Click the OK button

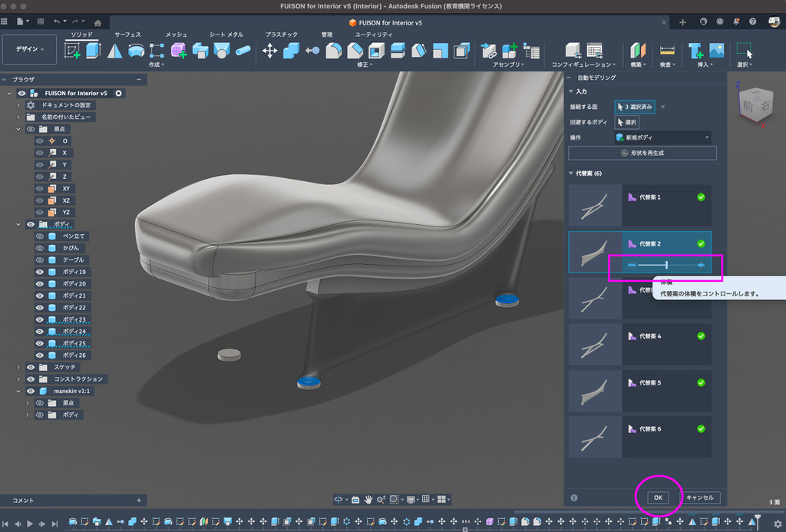pos(658,497)
